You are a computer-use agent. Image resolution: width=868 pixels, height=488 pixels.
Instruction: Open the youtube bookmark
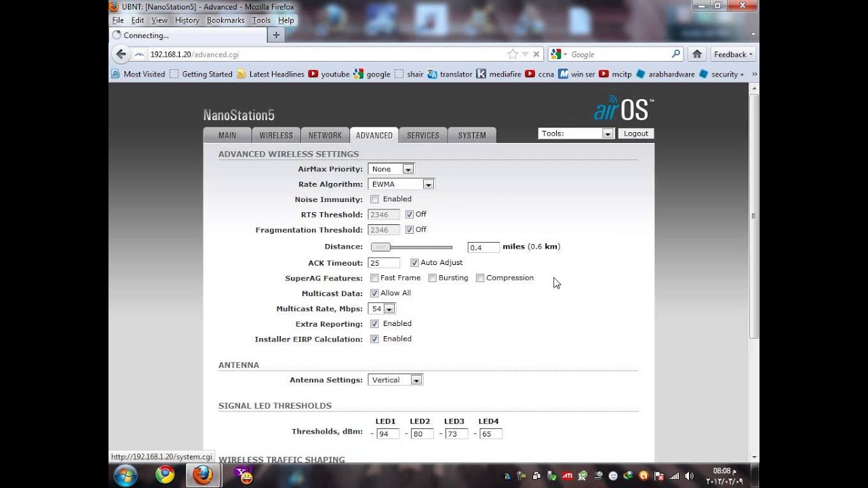tap(329, 74)
